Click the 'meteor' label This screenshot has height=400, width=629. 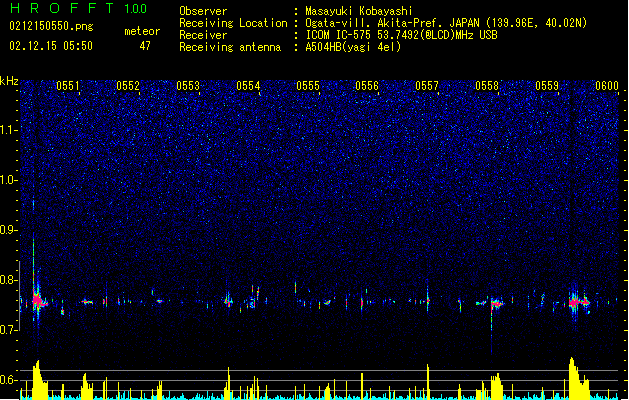(142, 31)
